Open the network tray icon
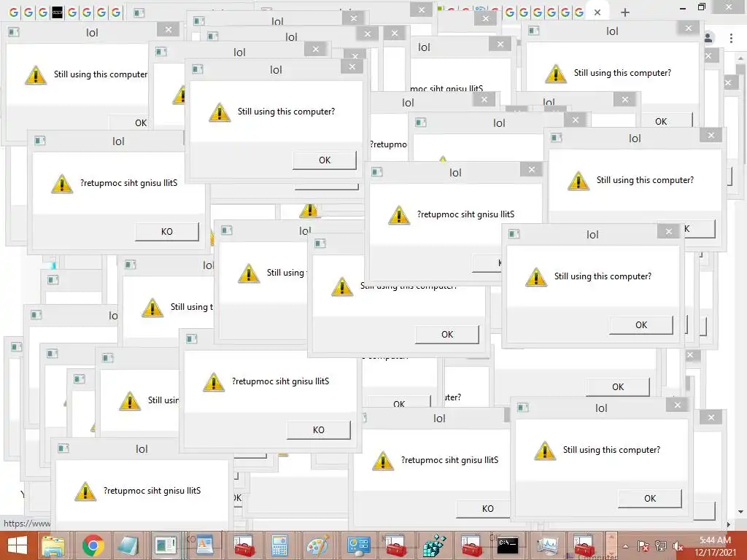This screenshot has height=560, width=747. click(661, 546)
